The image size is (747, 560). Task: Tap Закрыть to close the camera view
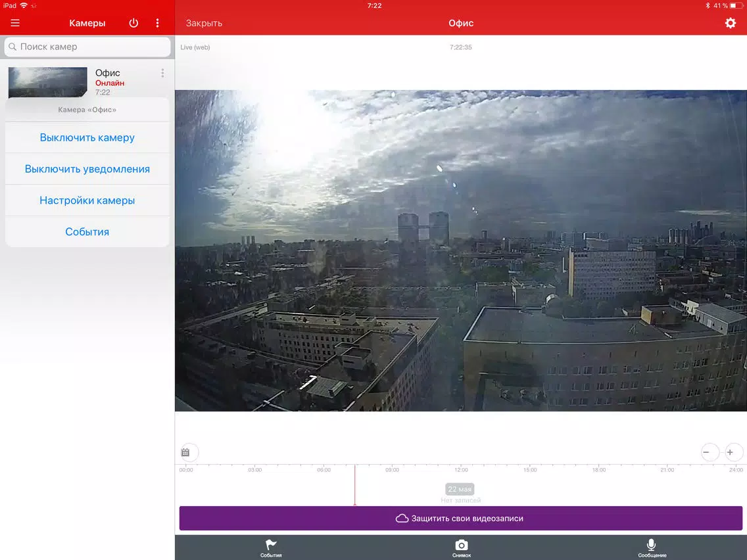point(204,23)
